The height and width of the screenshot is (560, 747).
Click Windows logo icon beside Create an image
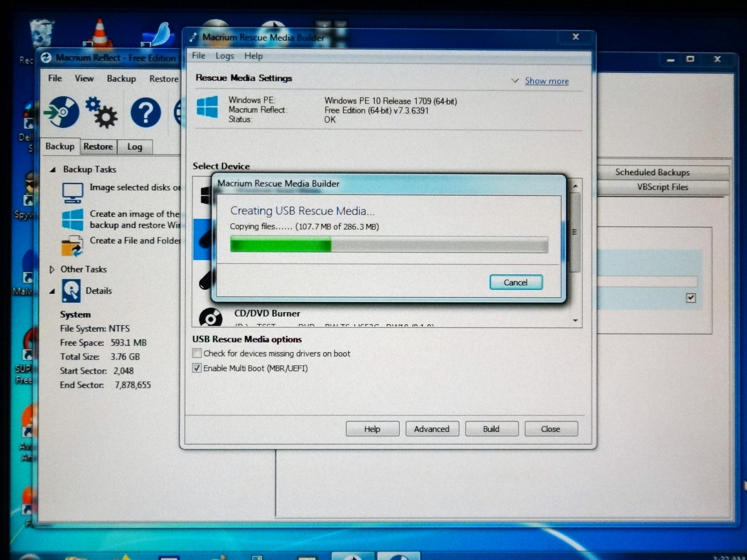click(73, 220)
